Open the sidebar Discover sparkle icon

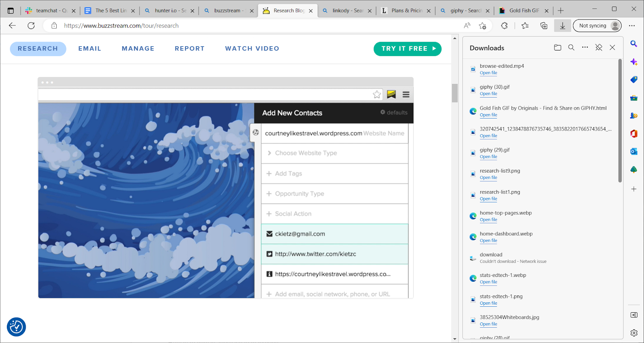tap(634, 62)
